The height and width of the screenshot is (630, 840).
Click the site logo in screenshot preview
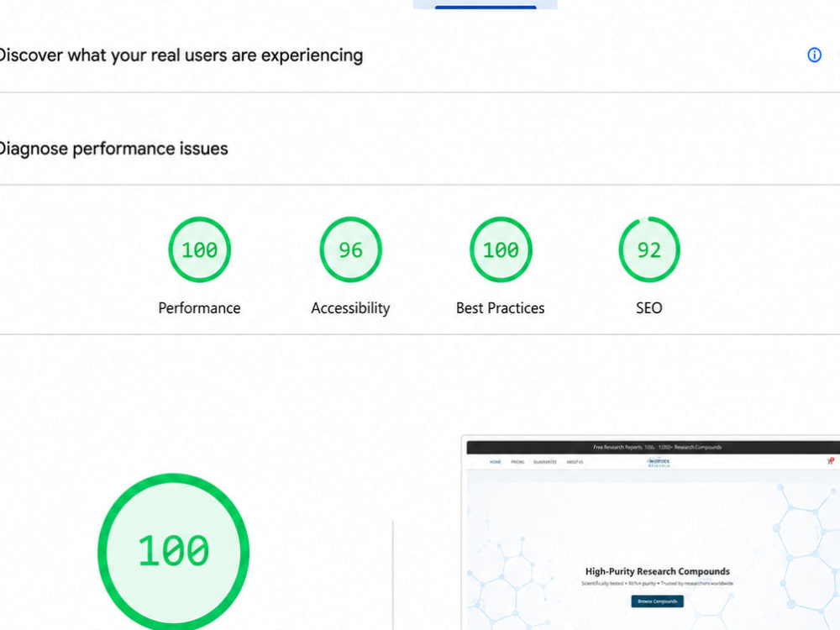click(659, 462)
